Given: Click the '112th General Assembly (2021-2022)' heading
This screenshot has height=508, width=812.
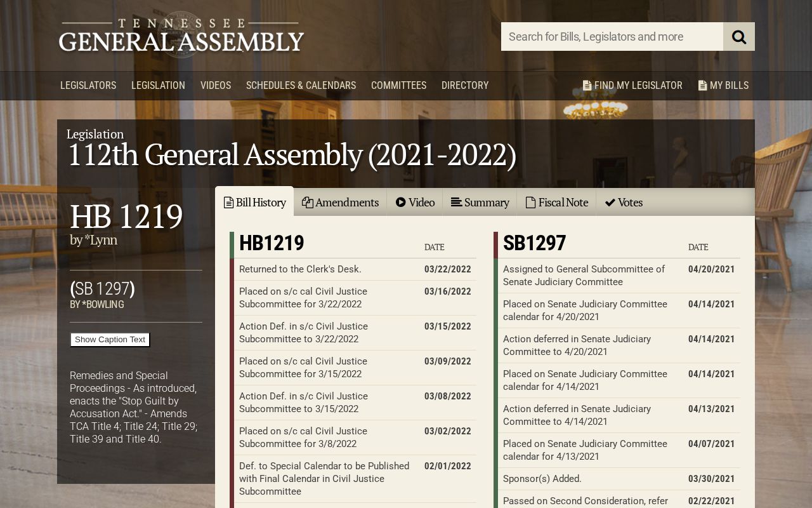Looking at the screenshot, I should [292, 155].
